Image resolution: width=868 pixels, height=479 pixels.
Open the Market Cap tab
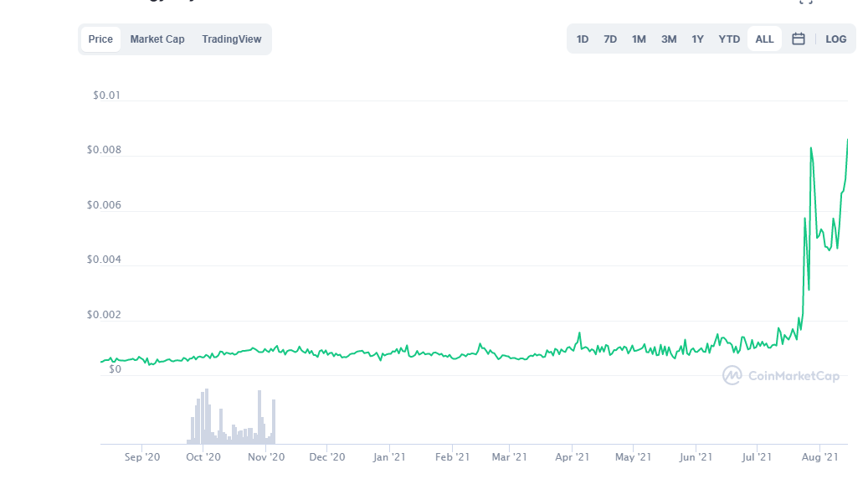pyautogui.click(x=157, y=39)
